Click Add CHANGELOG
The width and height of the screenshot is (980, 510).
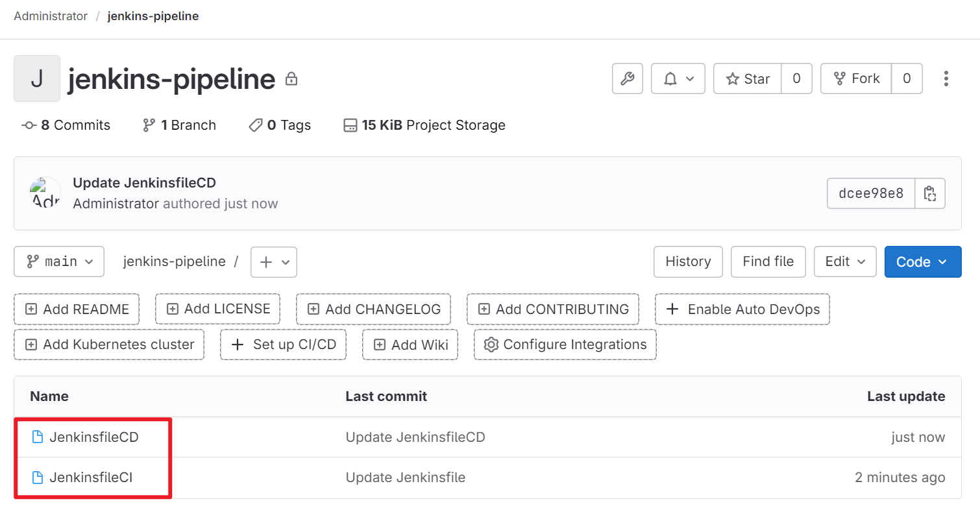pos(374,309)
